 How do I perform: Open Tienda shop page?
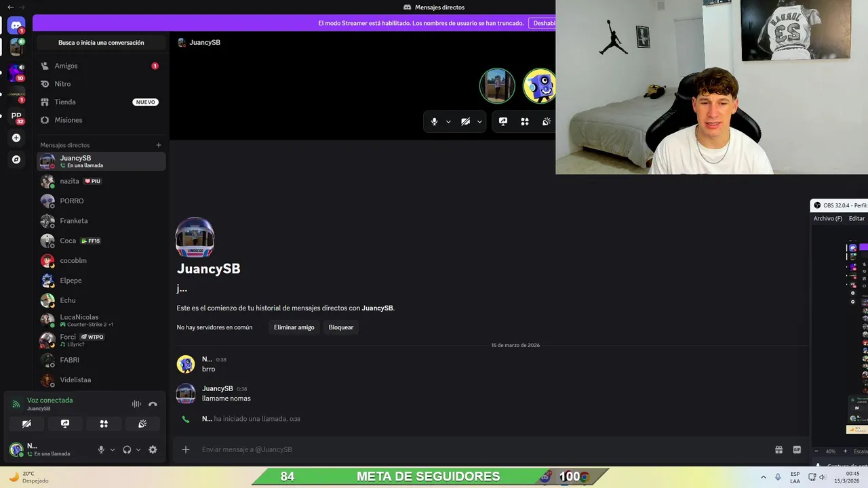(101, 102)
